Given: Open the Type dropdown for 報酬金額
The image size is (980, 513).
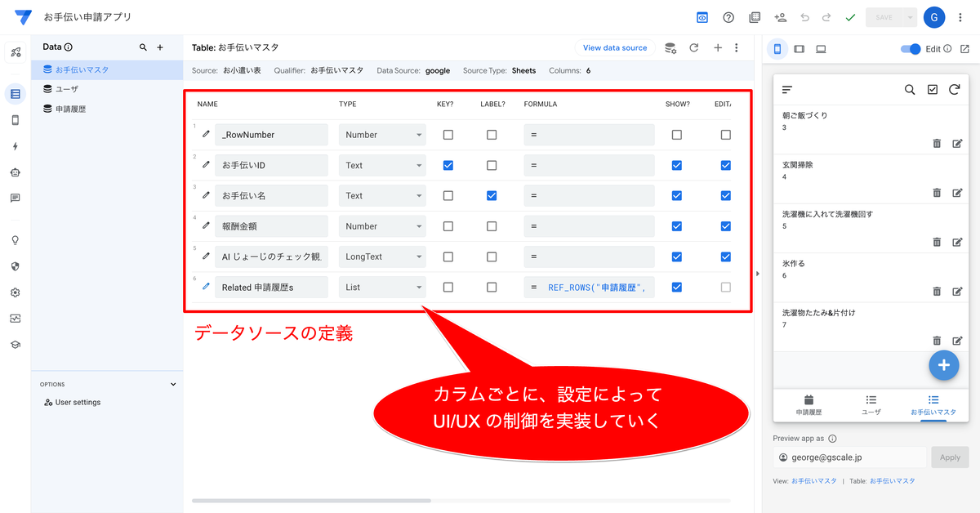Looking at the screenshot, I should (381, 225).
